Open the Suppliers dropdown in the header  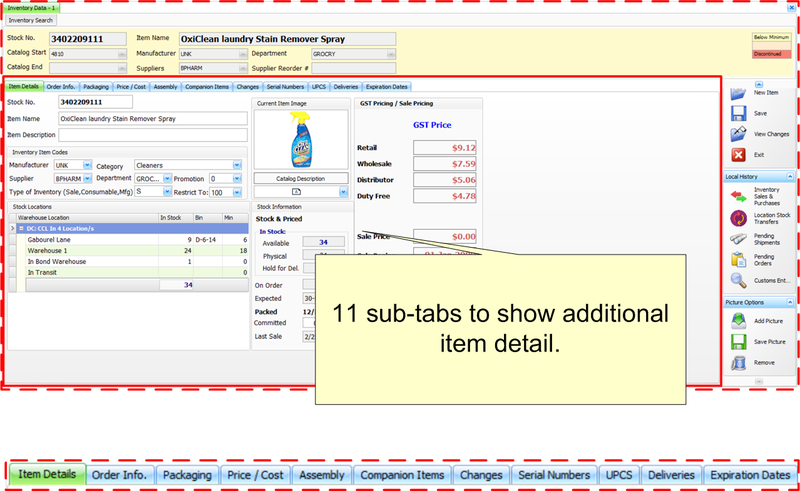click(243, 68)
